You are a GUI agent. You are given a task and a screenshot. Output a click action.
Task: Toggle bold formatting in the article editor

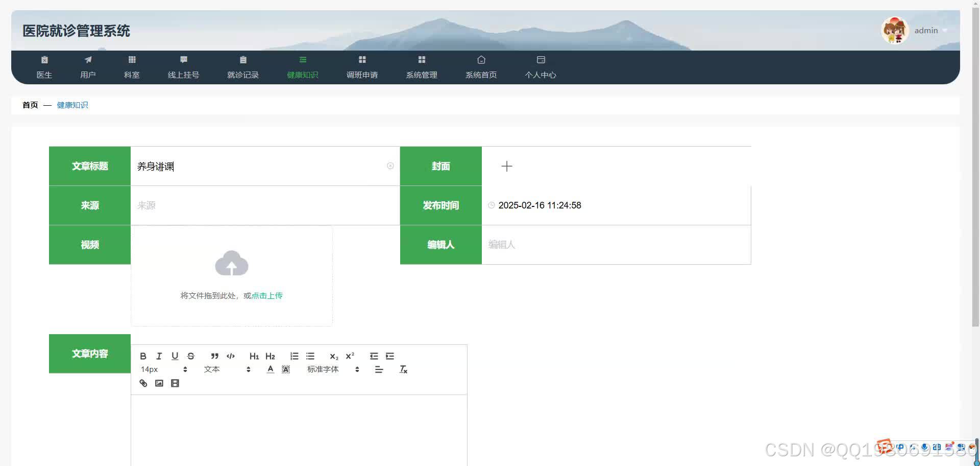point(143,356)
